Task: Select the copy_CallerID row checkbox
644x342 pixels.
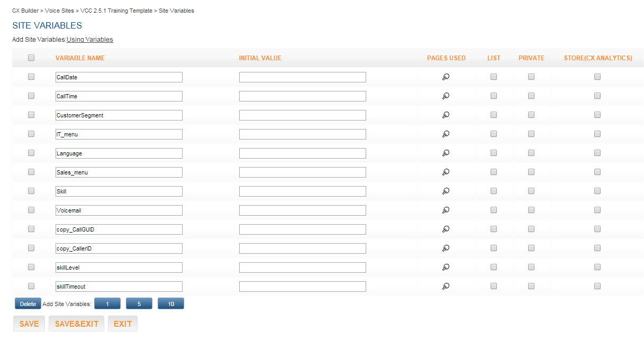Action: tap(31, 248)
